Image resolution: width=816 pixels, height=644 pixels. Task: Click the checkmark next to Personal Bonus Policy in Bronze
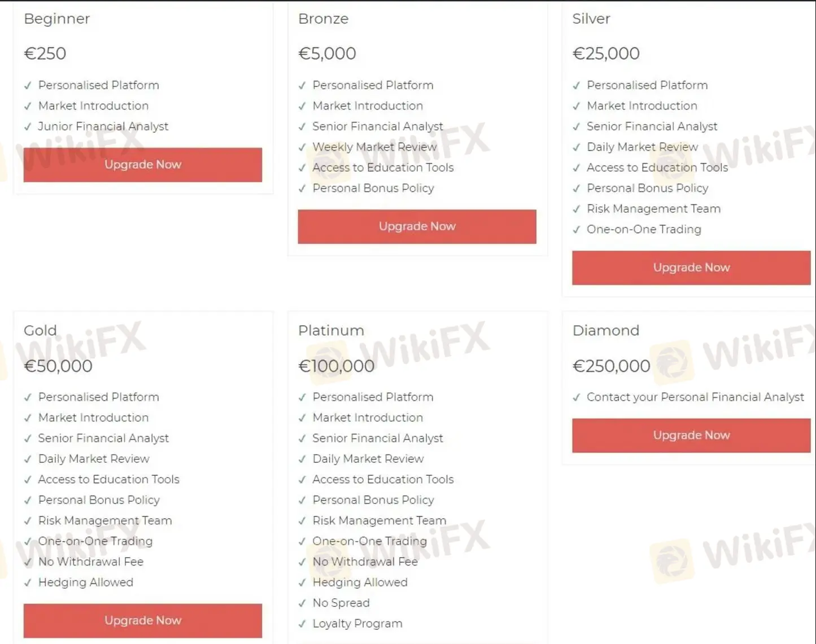tap(303, 188)
